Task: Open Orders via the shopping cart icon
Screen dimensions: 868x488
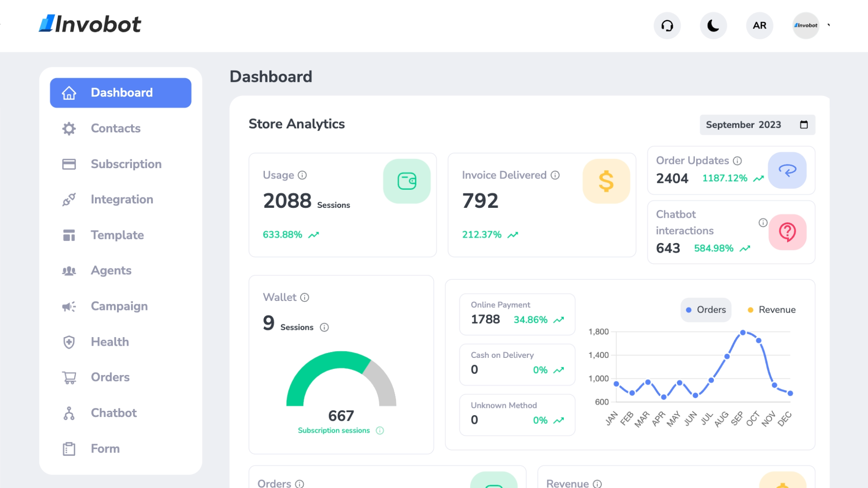Action: [x=69, y=377]
